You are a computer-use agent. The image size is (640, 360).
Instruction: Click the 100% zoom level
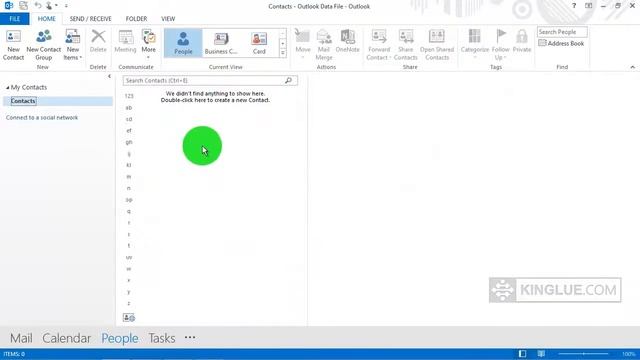click(x=628, y=354)
